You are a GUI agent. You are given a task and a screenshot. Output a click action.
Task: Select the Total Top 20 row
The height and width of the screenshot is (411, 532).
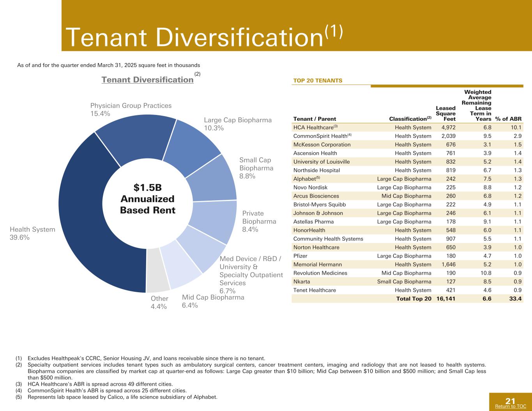tap(407, 299)
